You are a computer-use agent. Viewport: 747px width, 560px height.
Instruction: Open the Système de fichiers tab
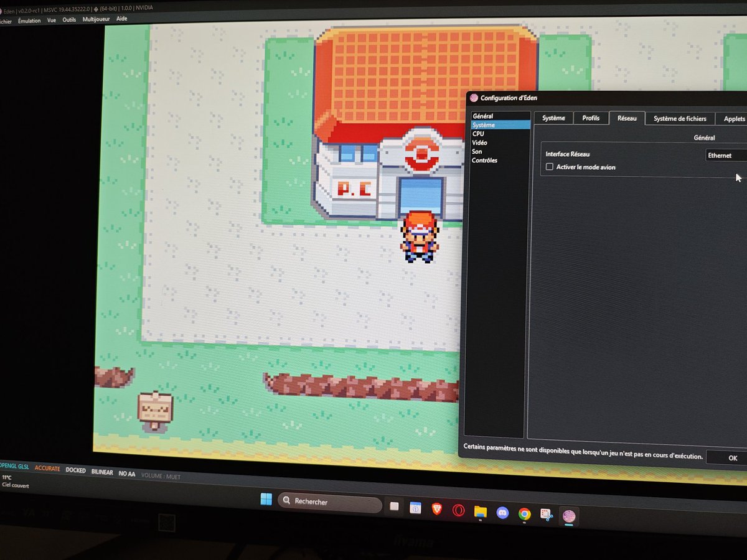click(x=680, y=118)
